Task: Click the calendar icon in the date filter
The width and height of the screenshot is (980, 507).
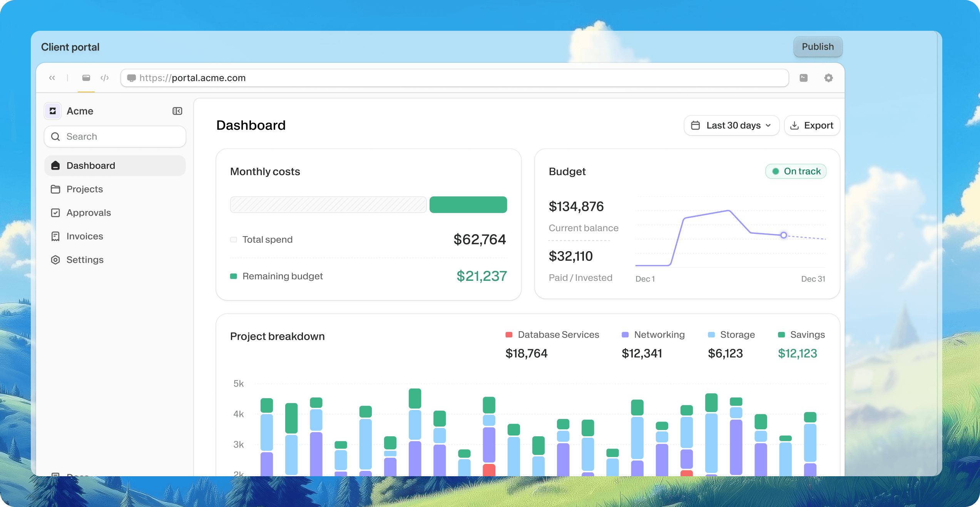Action: [x=696, y=125]
